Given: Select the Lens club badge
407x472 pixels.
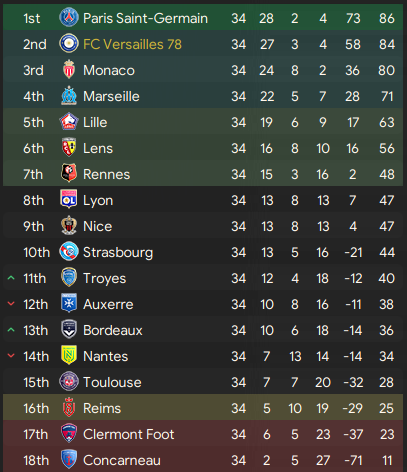Looking at the screenshot, I should 69,148.
